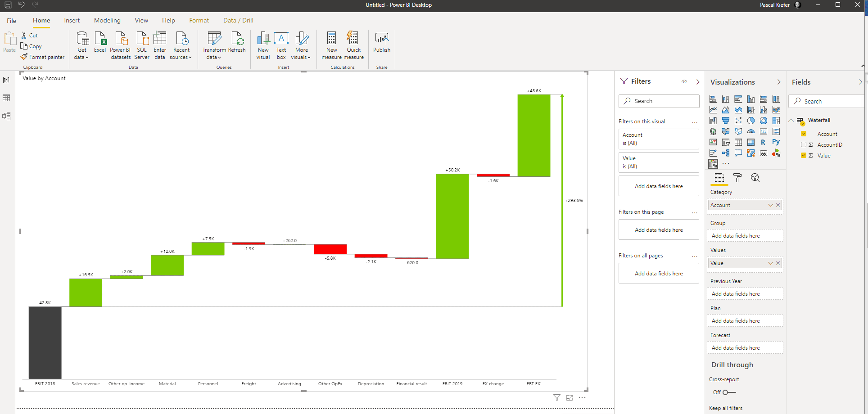Viewport: 868px width, 414px height.
Task: Open the Account dropdown under Category
Action: [x=771, y=205]
